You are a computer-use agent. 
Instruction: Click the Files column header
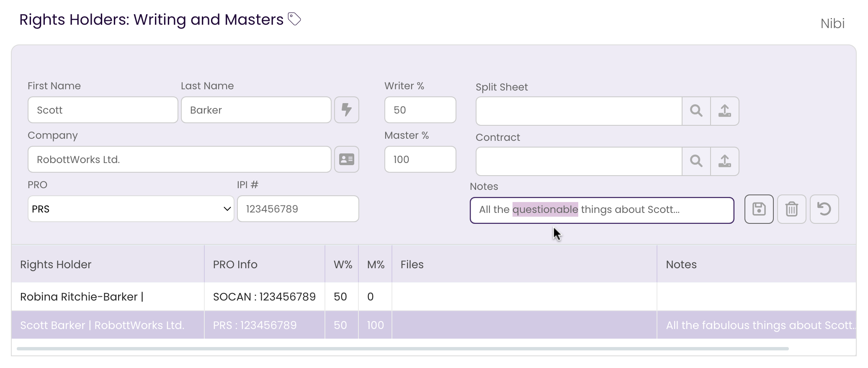point(524,264)
